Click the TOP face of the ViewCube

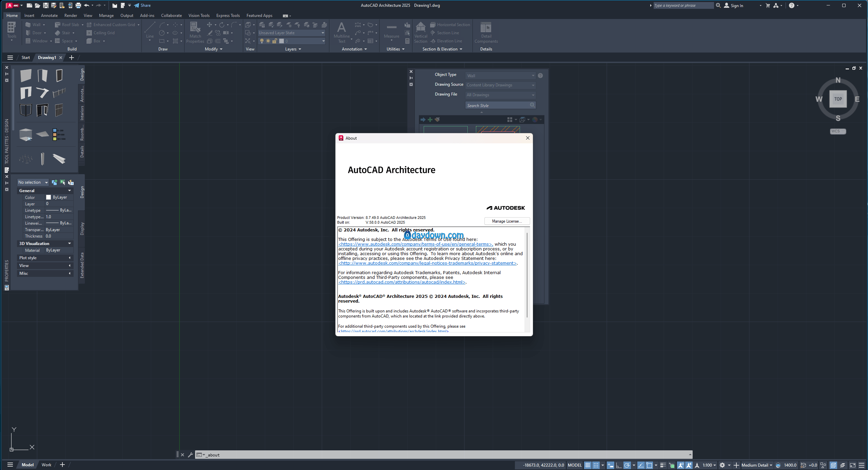(838, 99)
